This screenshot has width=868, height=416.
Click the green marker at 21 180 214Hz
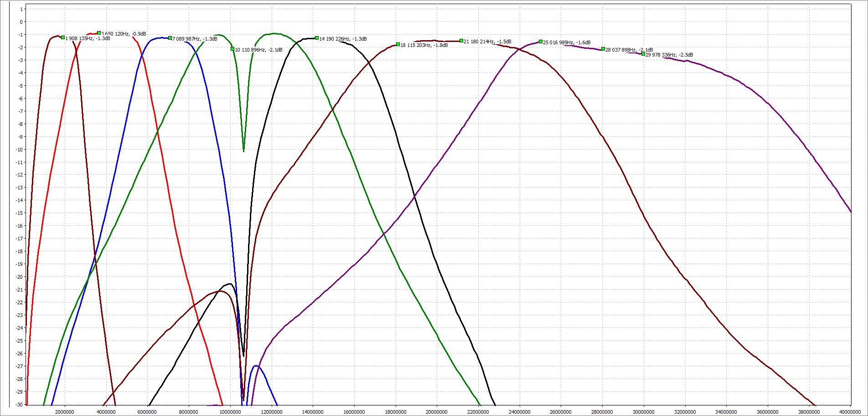(x=461, y=41)
